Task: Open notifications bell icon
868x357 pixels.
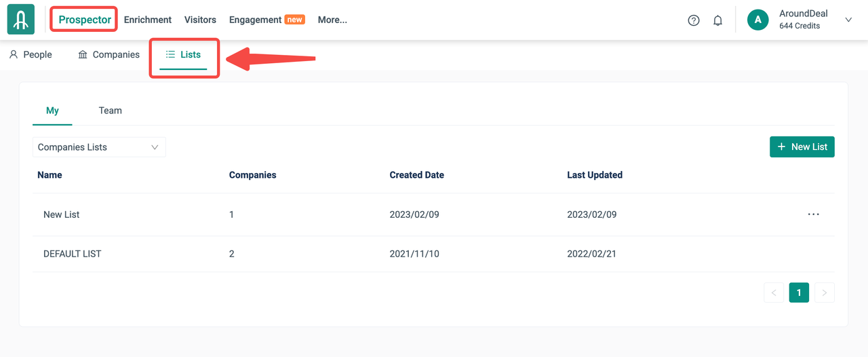Action: (717, 20)
